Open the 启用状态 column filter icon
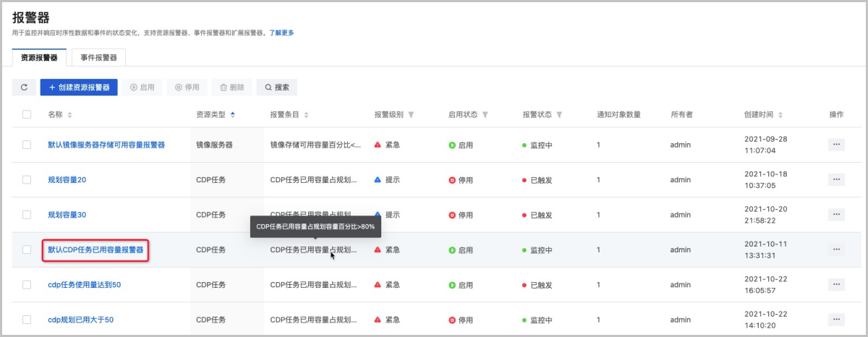868x337 pixels. tap(485, 115)
